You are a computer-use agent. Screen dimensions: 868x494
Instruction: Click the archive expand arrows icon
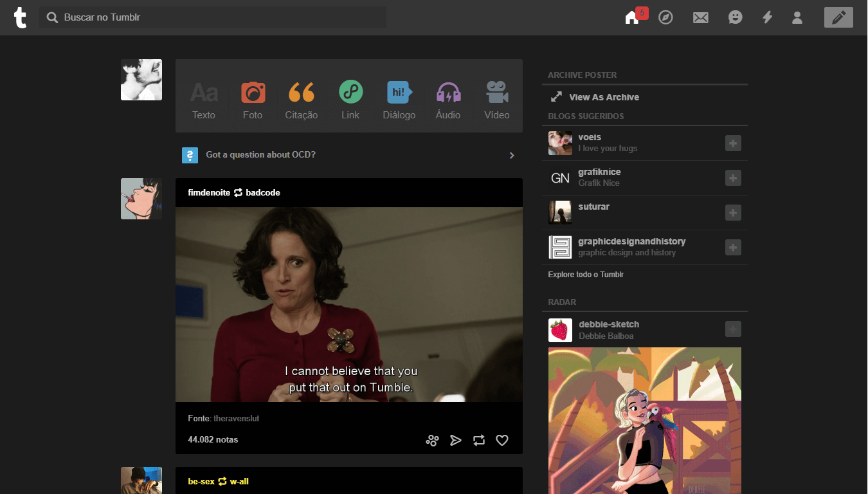coord(556,97)
